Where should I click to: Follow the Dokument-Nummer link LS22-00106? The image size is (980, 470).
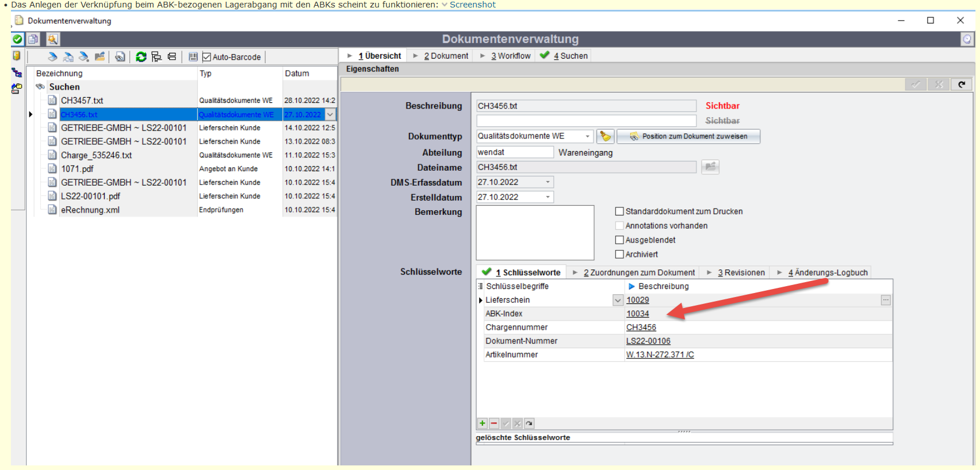coord(648,341)
